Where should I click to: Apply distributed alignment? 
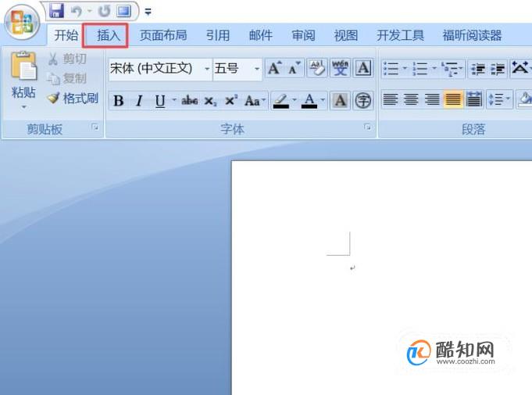click(473, 99)
